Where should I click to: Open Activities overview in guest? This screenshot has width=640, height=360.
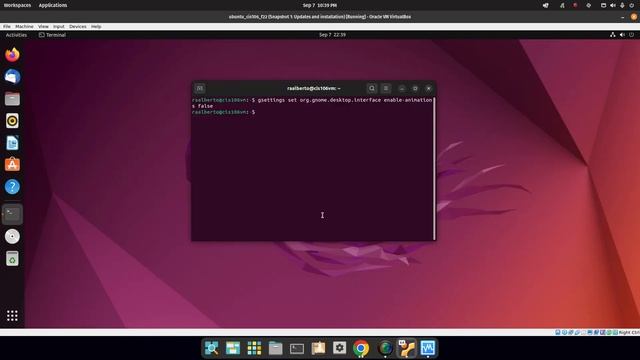coord(16,35)
